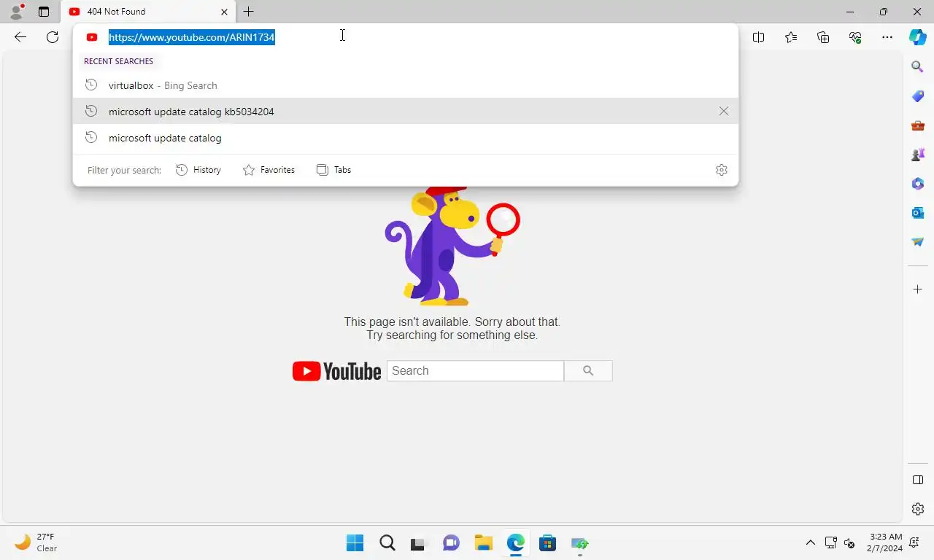Select microsoft update catalog kb5034204 suggestion
This screenshot has height=560, width=934.
click(406, 112)
